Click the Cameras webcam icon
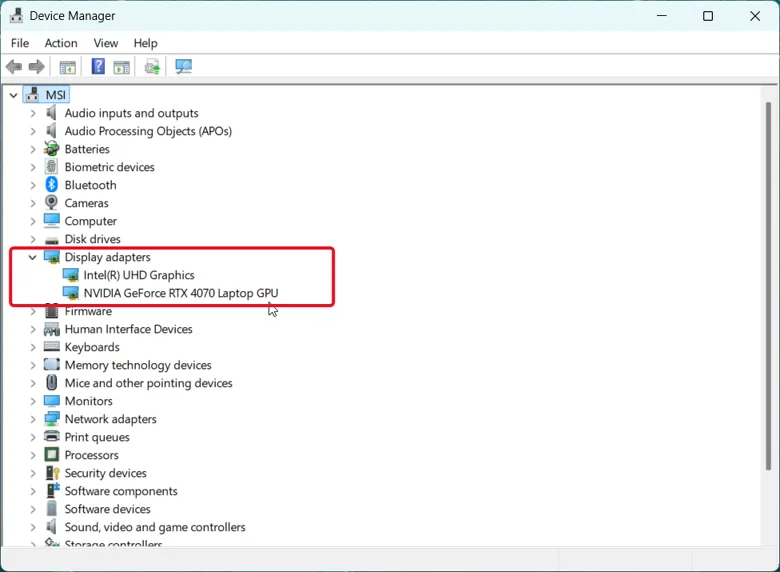 (x=51, y=202)
